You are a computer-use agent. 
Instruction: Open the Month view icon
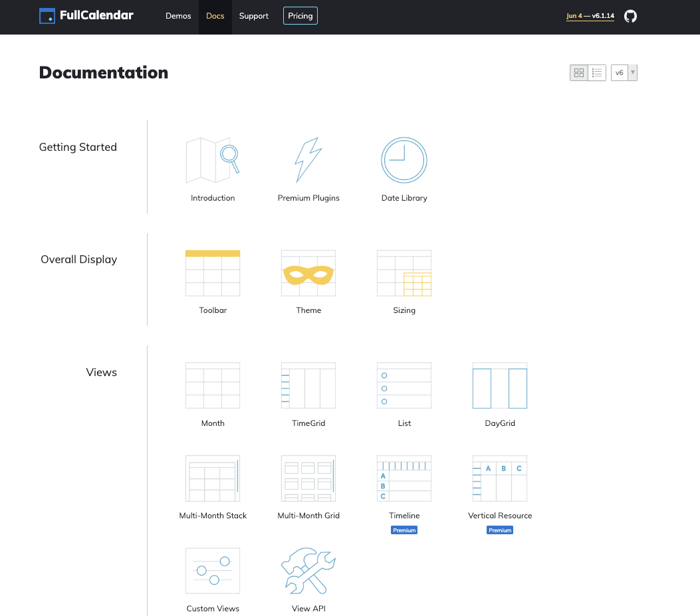[x=213, y=385]
